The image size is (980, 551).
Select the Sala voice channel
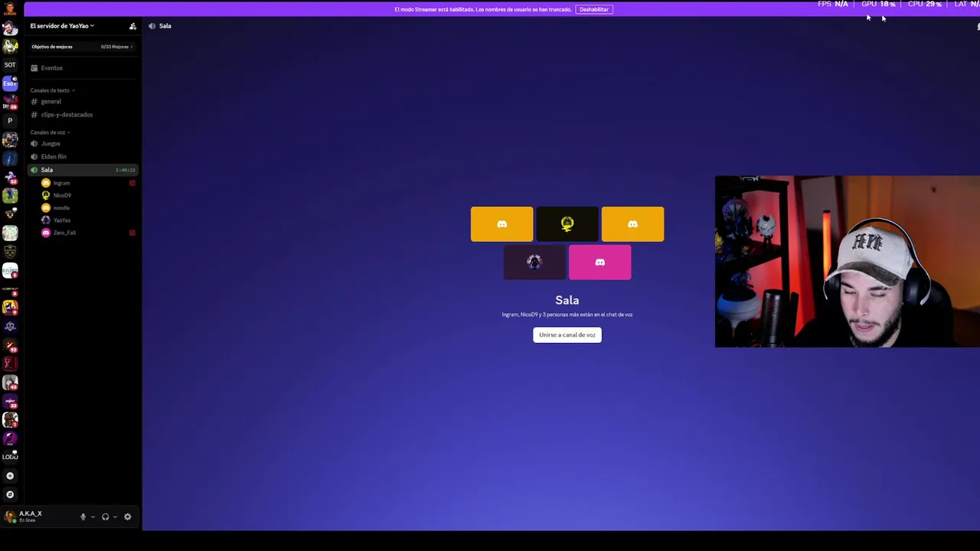pos(83,170)
